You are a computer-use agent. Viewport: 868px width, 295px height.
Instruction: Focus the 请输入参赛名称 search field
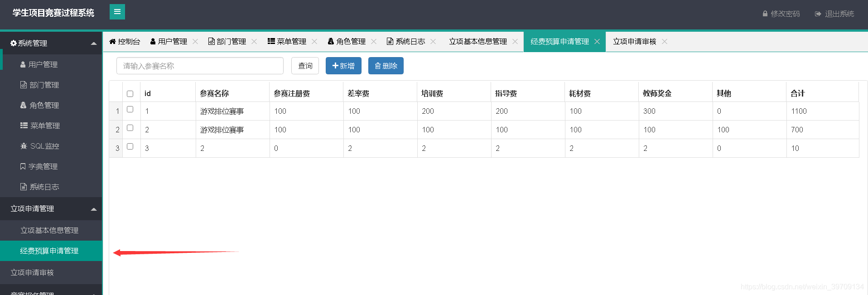200,66
